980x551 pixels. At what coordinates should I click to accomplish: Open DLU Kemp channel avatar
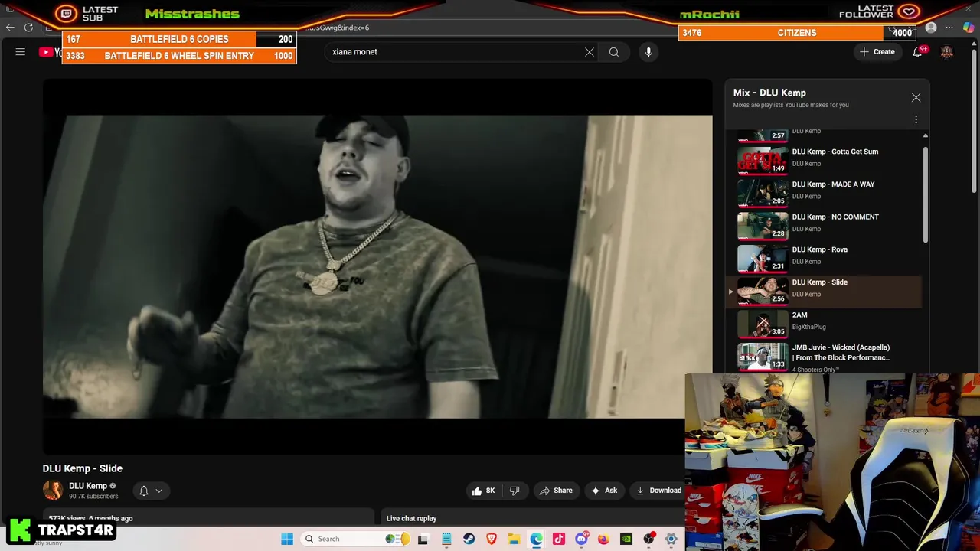pos(53,491)
